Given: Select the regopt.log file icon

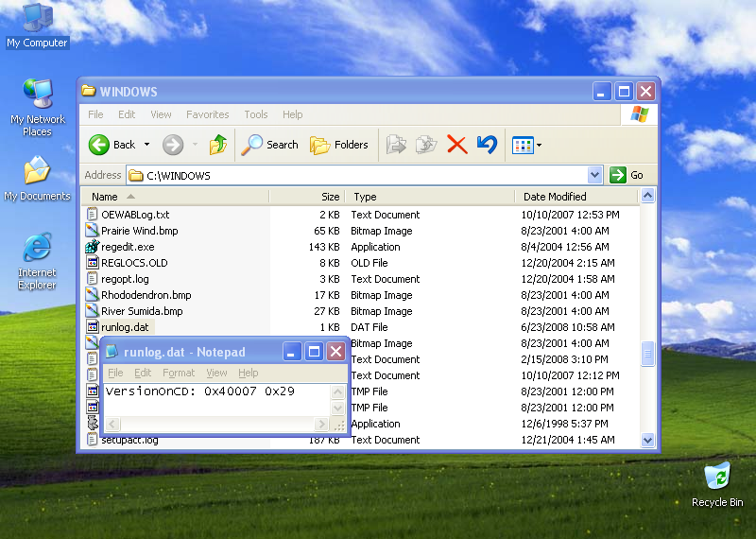Looking at the screenshot, I should [x=92, y=278].
